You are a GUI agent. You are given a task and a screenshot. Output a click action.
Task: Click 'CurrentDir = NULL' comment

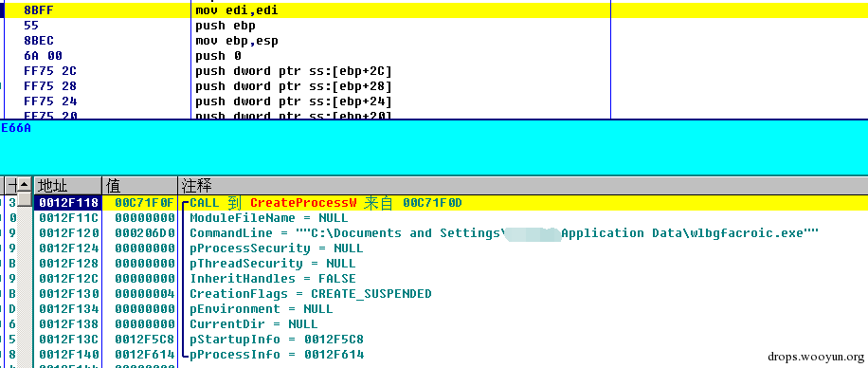[x=254, y=324]
